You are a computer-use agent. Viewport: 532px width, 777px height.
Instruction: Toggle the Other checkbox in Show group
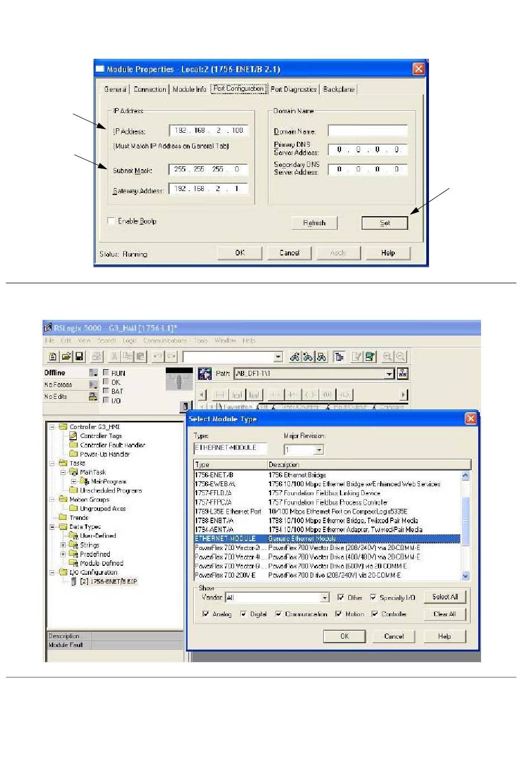(x=341, y=598)
